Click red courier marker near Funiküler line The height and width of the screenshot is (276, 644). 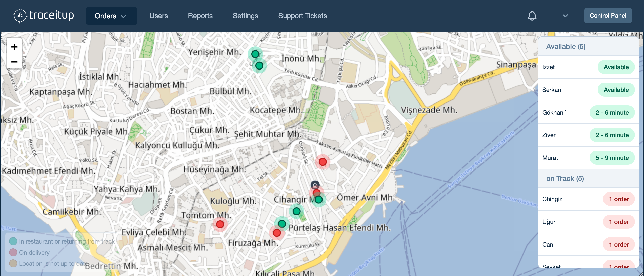pos(323,162)
